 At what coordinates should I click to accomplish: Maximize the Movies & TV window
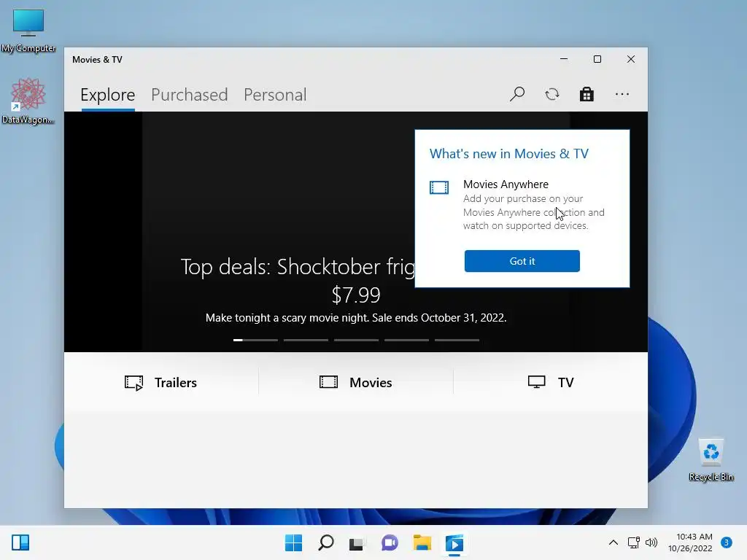[x=597, y=59]
